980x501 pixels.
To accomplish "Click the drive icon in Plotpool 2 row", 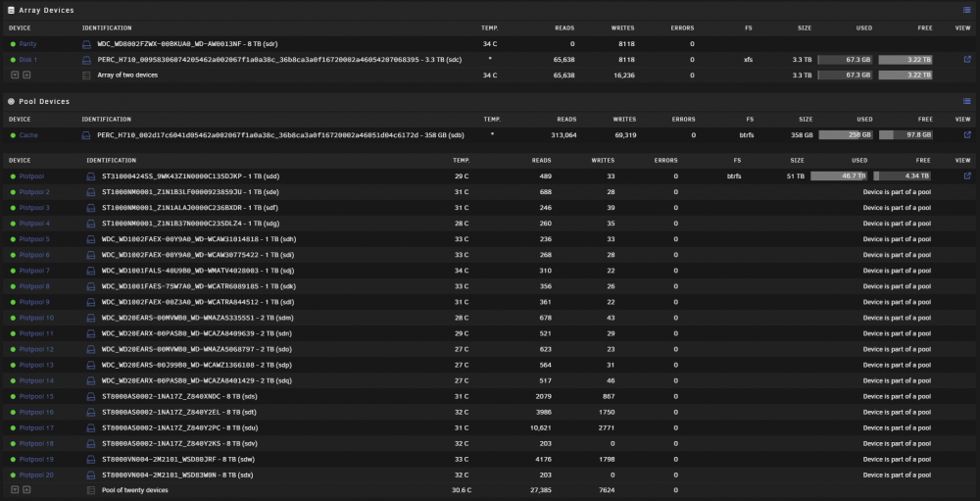I will coord(90,192).
